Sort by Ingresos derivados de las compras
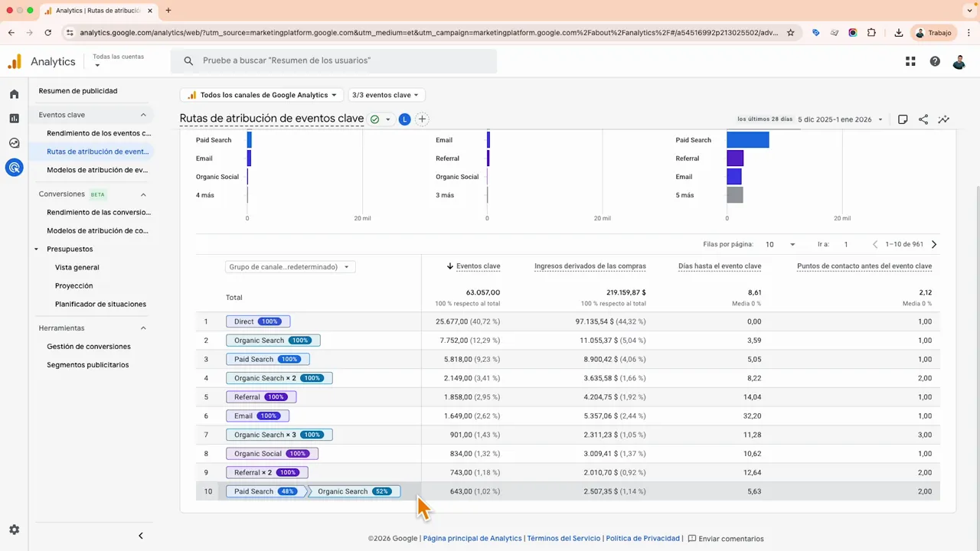This screenshot has width=980, height=551. tap(590, 266)
